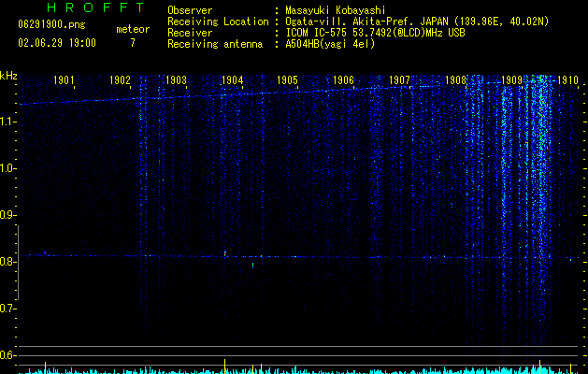Image resolution: width=588 pixels, height=374 pixels.
Task: Select the ICOM IC-575 53.7492 MHz USB text
Action: click(x=375, y=33)
